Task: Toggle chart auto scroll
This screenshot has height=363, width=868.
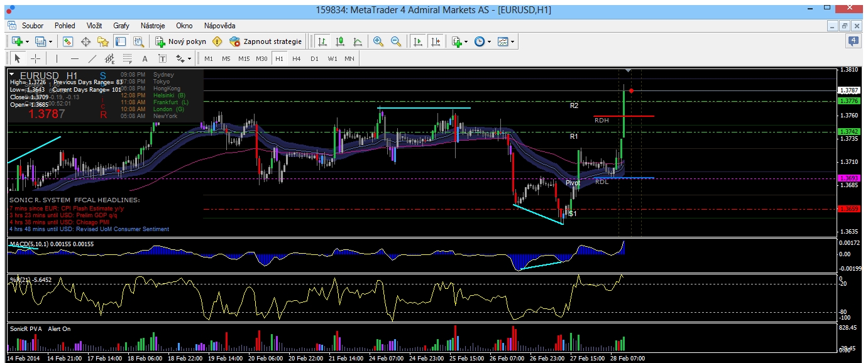Action: 417,41
